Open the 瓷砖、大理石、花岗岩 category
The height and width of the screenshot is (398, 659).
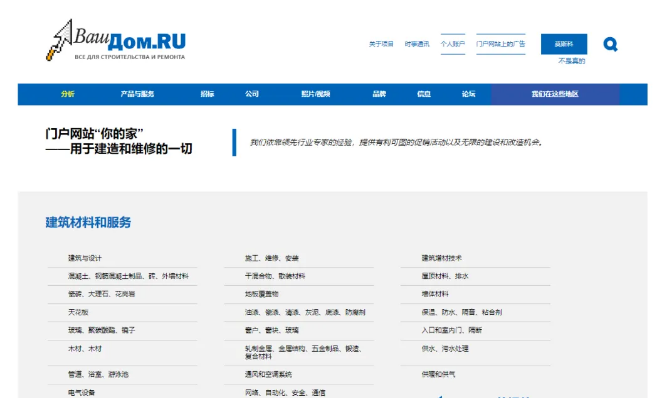click(x=102, y=294)
